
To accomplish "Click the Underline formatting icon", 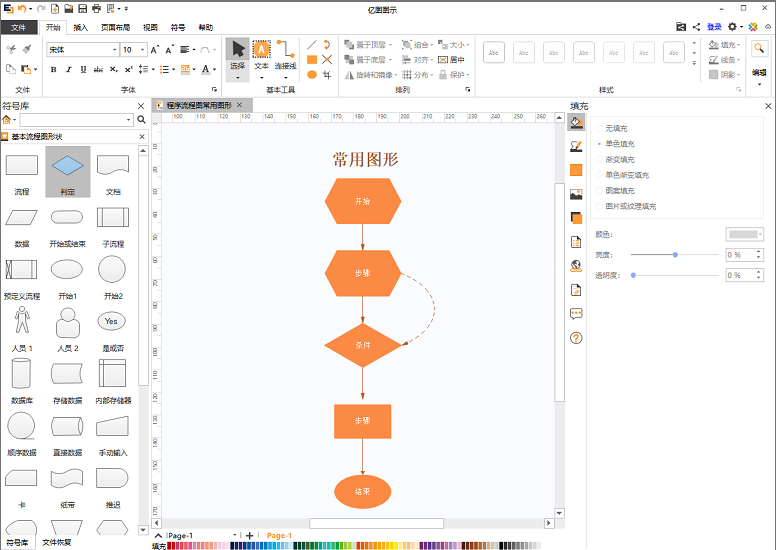I will (83, 70).
